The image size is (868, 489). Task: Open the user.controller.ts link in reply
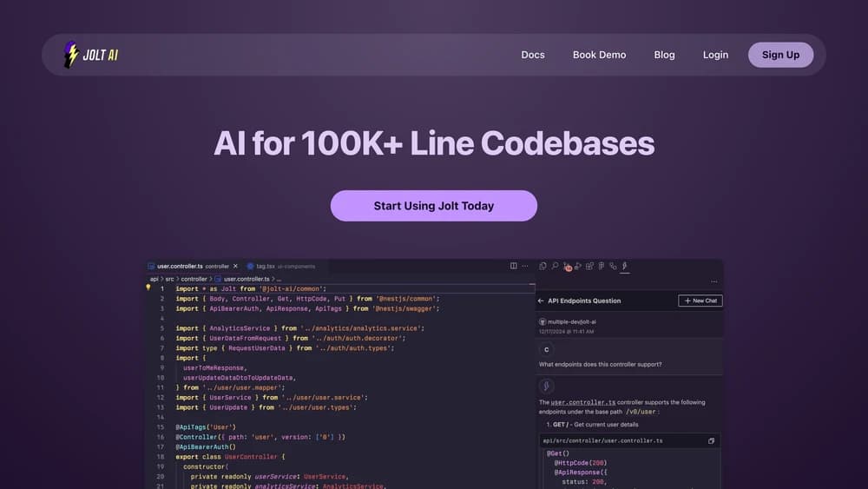point(583,403)
